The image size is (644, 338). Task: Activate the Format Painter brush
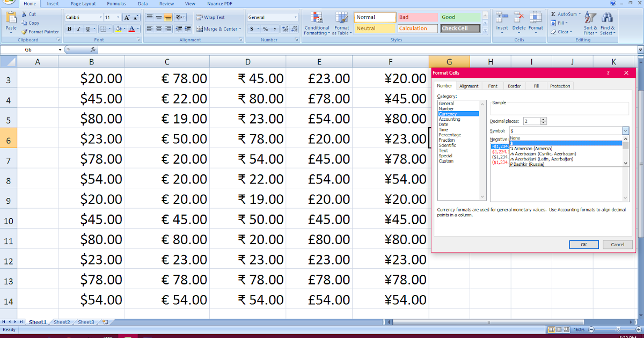[24, 32]
